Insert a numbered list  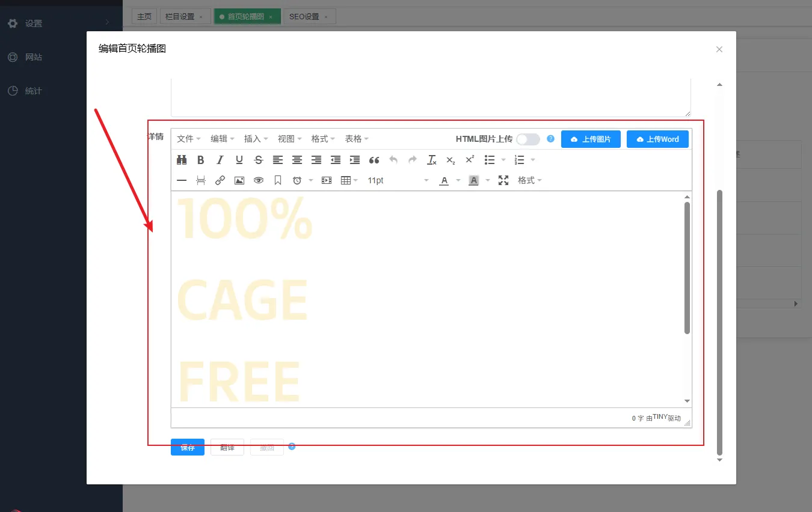pyautogui.click(x=520, y=160)
